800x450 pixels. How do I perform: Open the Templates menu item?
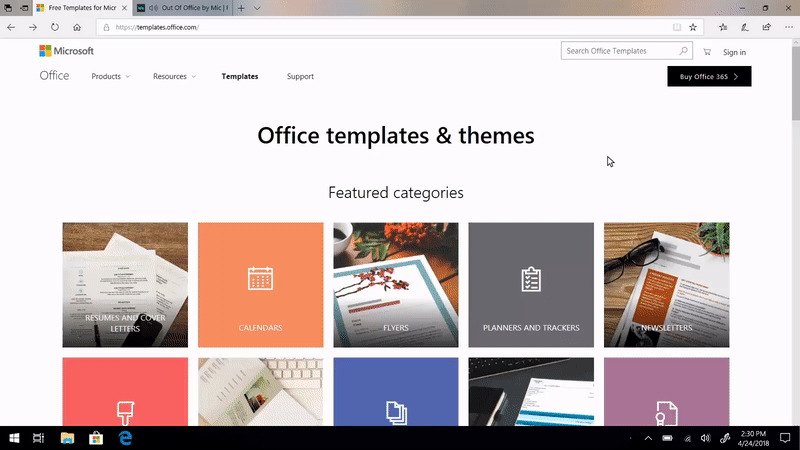(x=240, y=77)
